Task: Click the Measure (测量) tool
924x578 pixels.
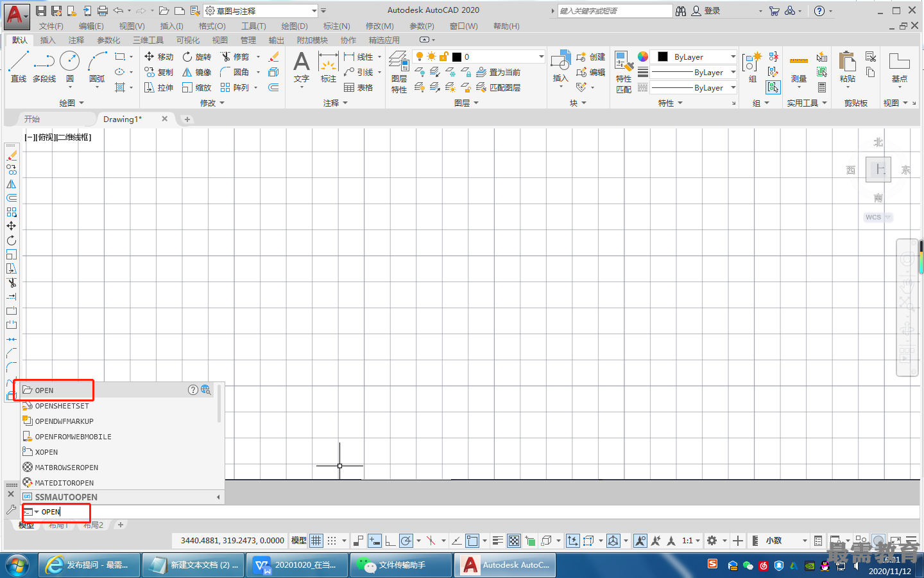Action: [799, 67]
